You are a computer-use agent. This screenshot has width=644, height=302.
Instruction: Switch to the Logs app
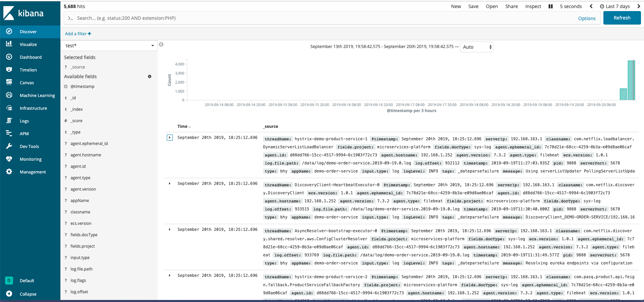click(24, 120)
